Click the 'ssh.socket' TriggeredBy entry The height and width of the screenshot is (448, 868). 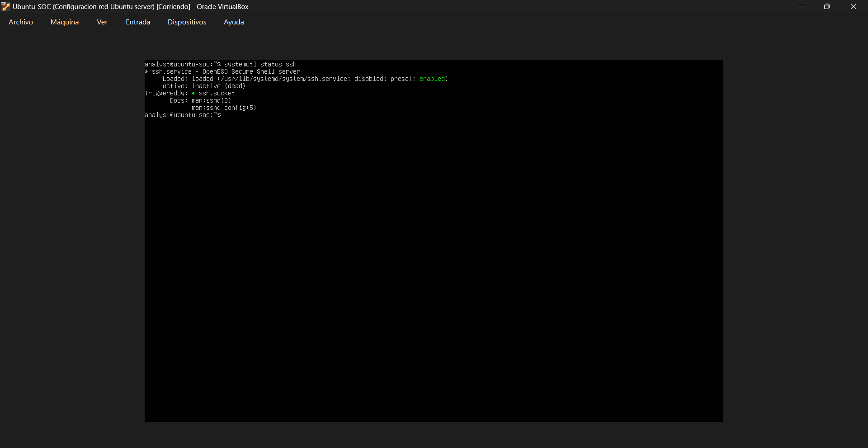(x=217, y=94)
